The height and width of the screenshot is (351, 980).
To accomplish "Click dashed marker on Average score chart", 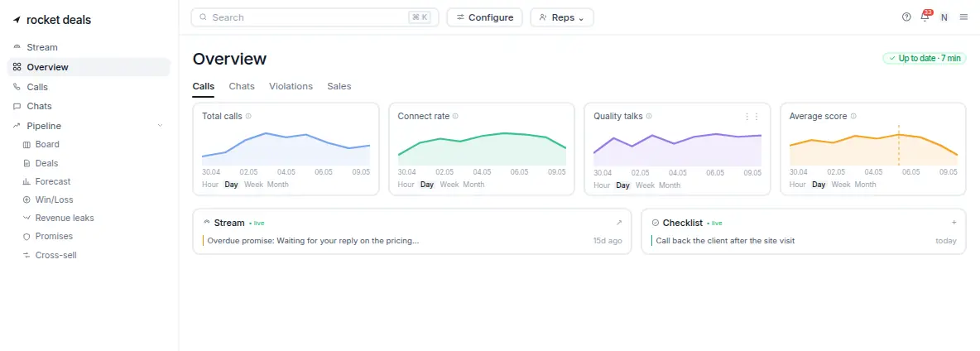I will 899,145.
